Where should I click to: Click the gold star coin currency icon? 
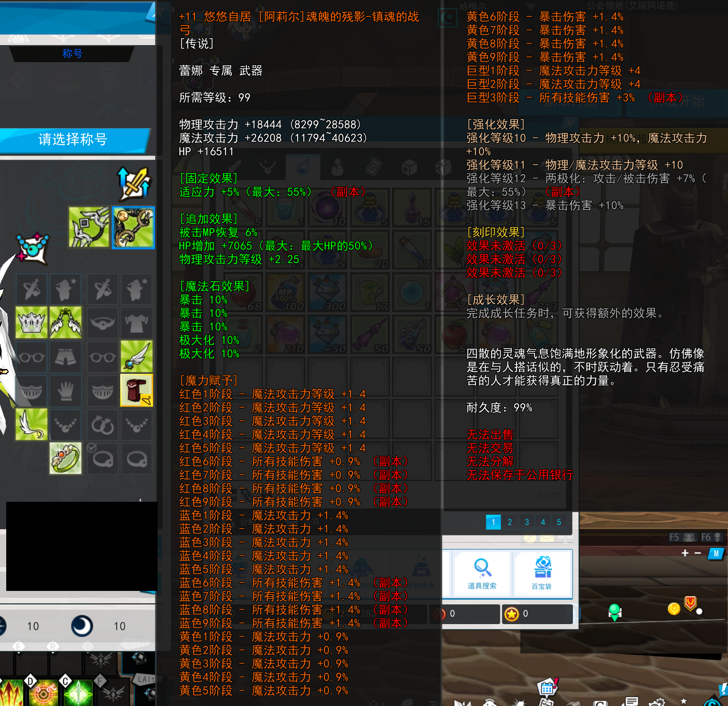pyautogui.click(x=512, y=614)
